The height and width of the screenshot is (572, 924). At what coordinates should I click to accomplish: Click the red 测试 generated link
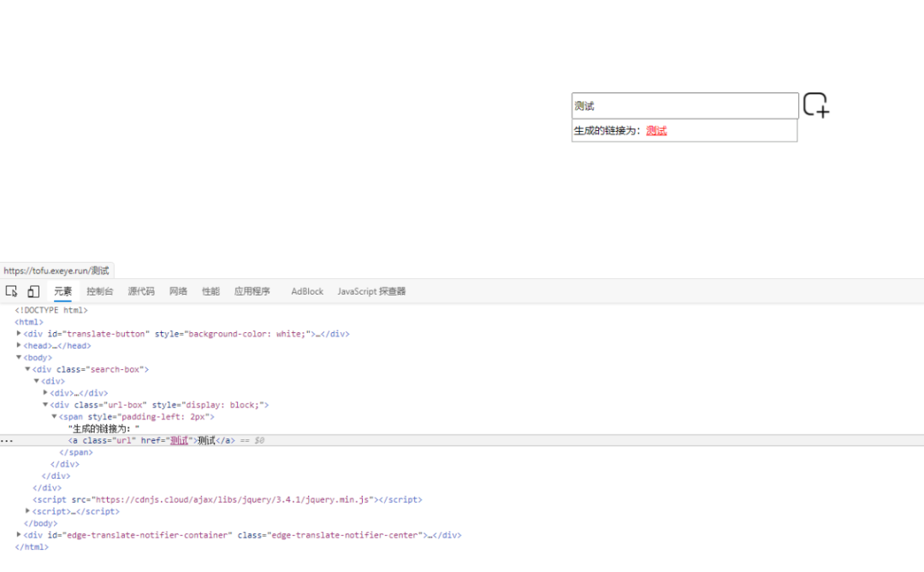point(656,131)
